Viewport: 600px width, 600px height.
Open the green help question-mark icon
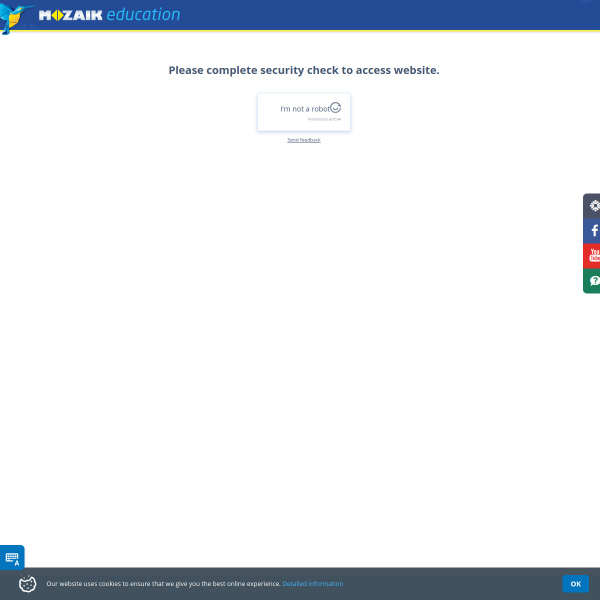point(592,281)
